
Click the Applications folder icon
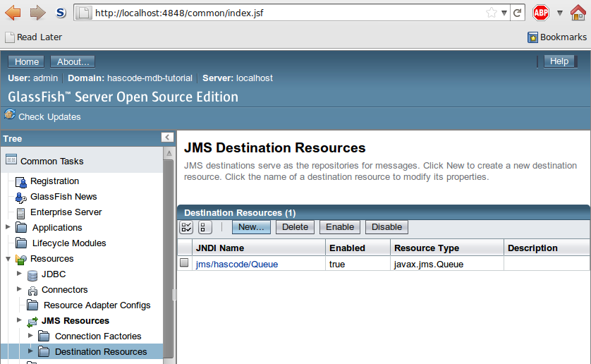pos(21,227)
